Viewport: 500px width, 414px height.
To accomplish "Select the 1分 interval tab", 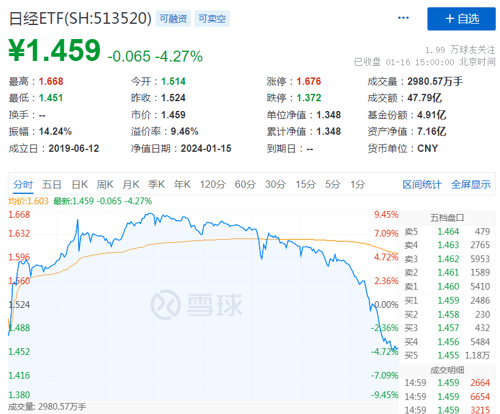I will click(x=357, y=184).
